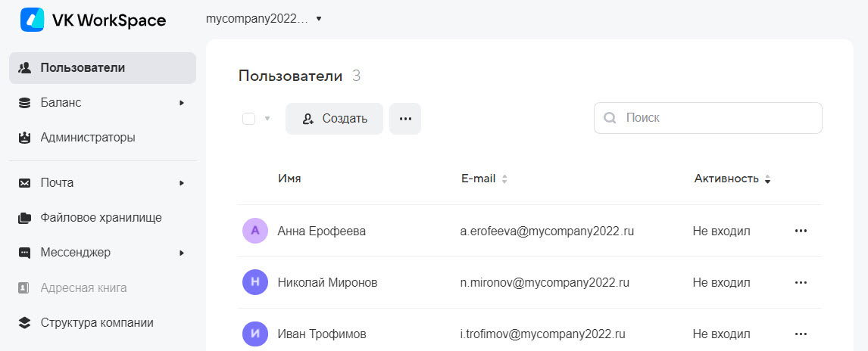
Task: Click Анна Ерофеева's avatar
Action: point(255,231)
